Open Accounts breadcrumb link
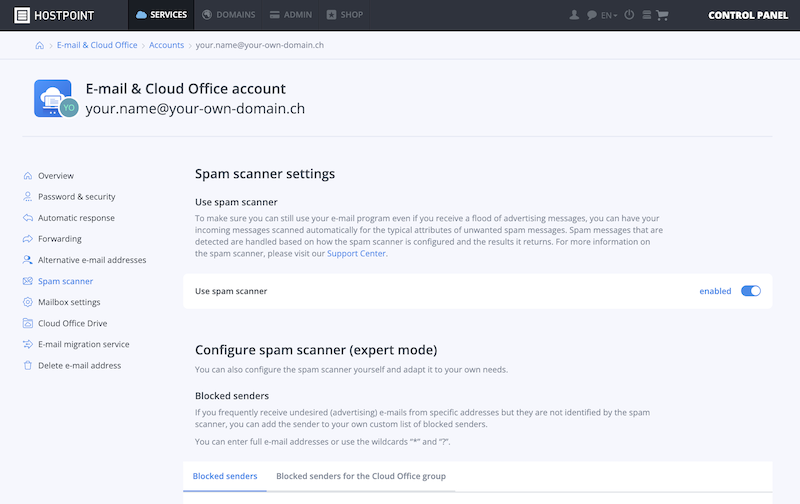Viewport: 800px width, 504px height. pyautogui.click(x=166, y=45)
